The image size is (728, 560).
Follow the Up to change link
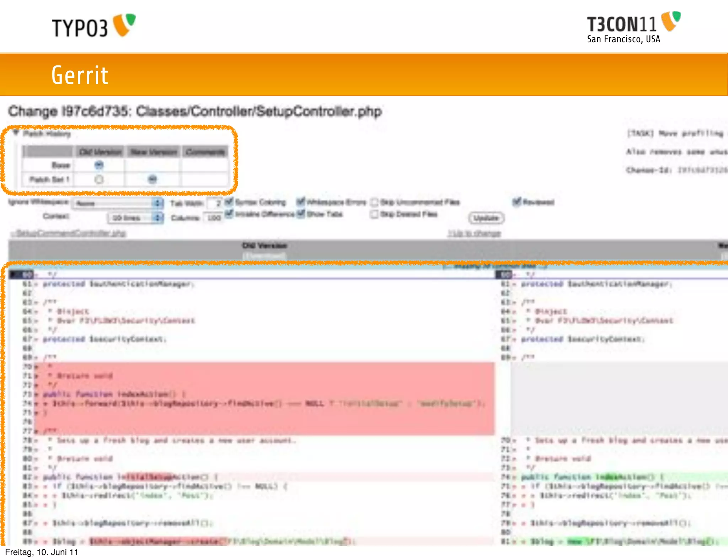tap(474, 233)
